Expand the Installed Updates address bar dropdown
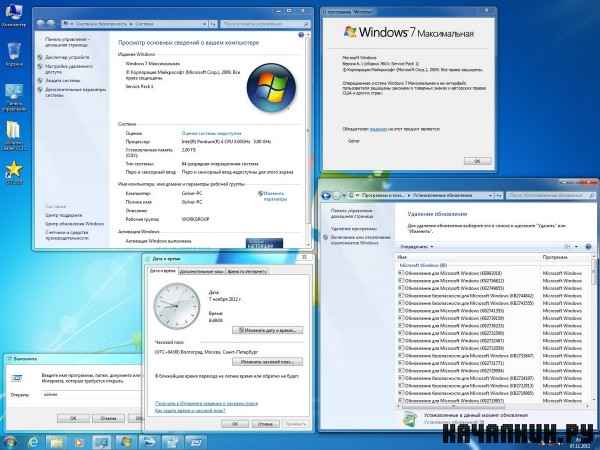600x450 pixels. (x=490, y=196)
